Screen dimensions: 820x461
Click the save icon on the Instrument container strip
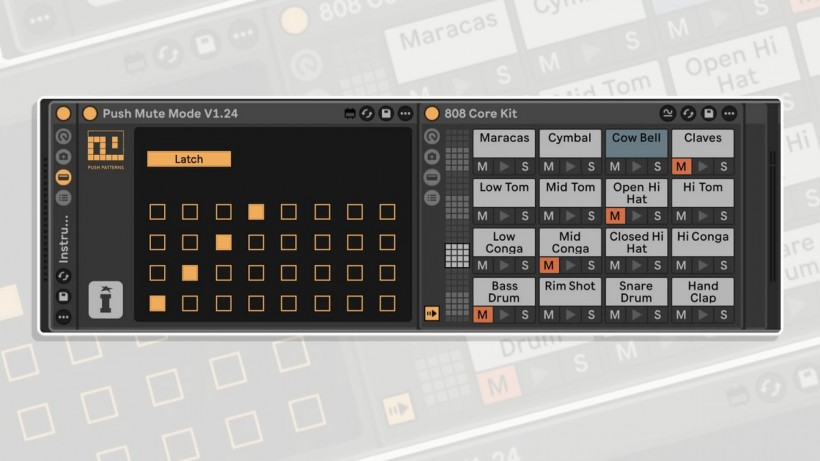point(63,296)
